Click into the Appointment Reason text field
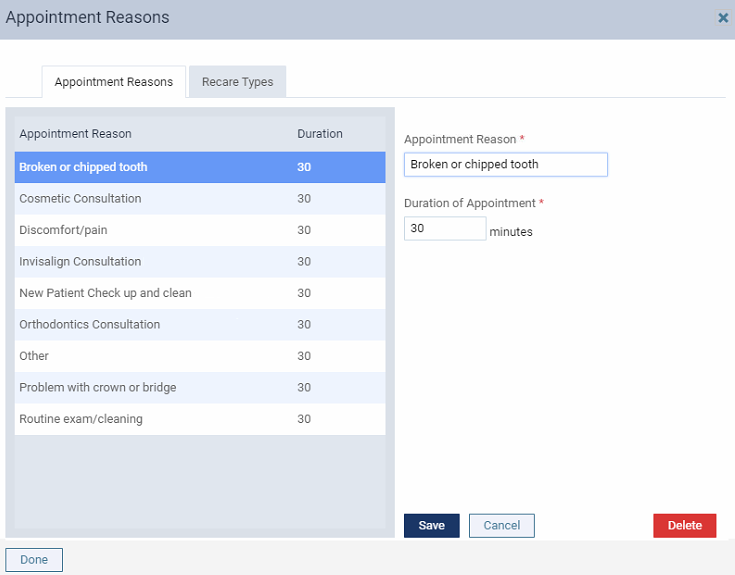This screenshot has height=575, width=735. [505, 165]
